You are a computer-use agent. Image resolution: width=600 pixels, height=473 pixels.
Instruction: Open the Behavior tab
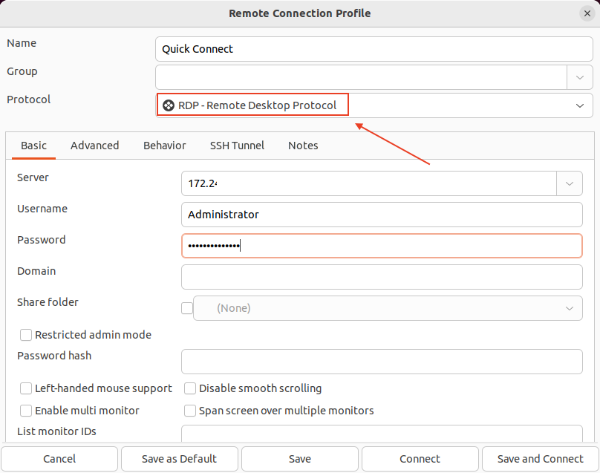165,145
